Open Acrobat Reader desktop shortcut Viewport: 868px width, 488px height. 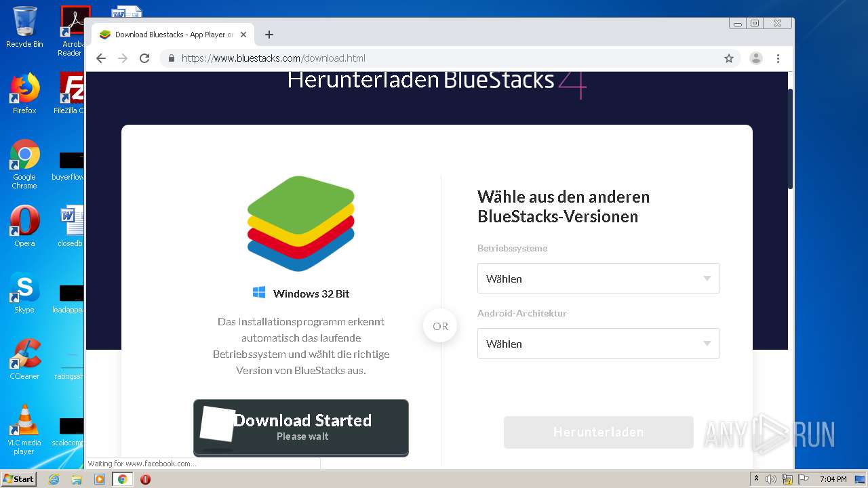click(x=72, y=30)
